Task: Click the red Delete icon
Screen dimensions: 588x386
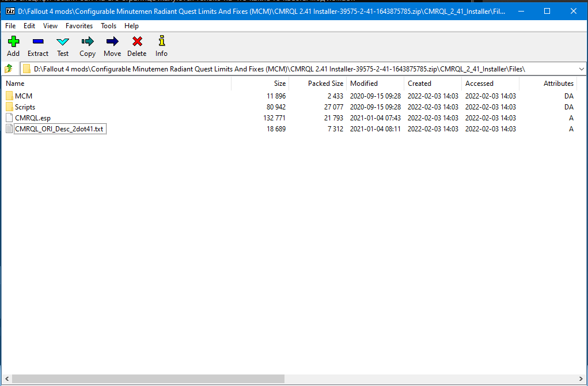Action: coord(137,46)
